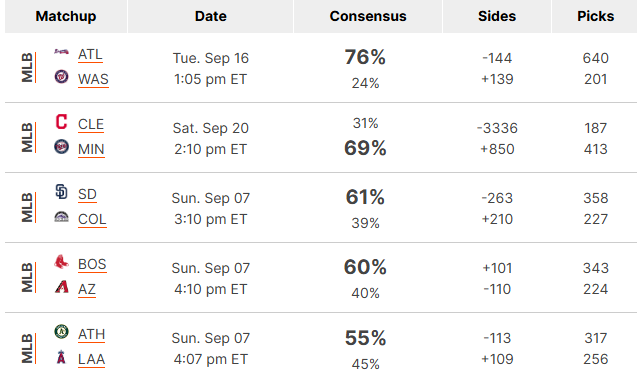Click the Atlanta Braves team logo

coord(61,52)
